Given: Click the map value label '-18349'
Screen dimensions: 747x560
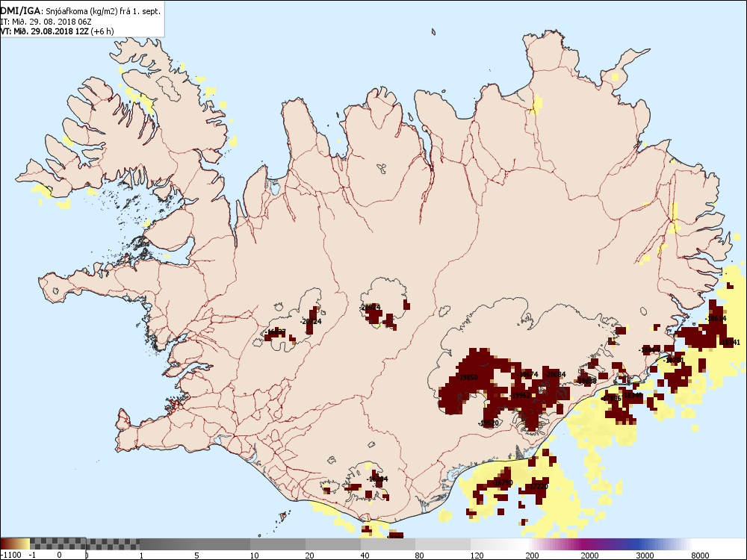Looking at the screenshot, I should pos(632,395).
